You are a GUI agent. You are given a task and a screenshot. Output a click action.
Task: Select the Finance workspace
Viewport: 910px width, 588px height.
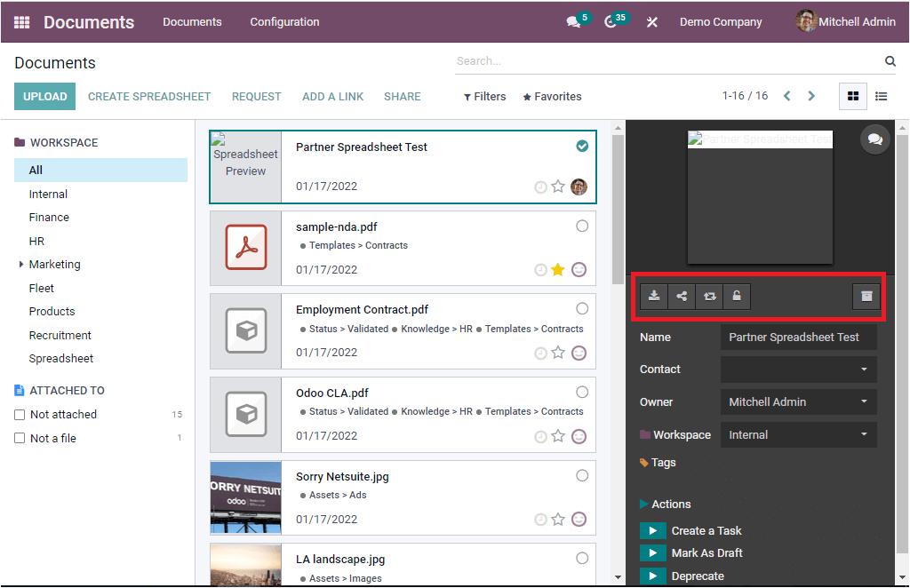coord(49,218)
